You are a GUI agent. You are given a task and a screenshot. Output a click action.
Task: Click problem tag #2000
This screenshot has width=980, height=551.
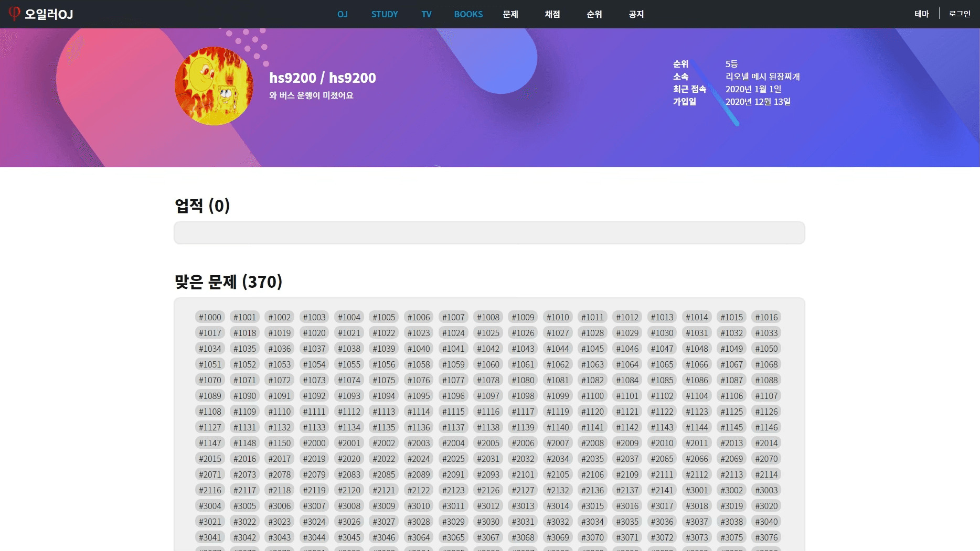click(x=314, y=443)
